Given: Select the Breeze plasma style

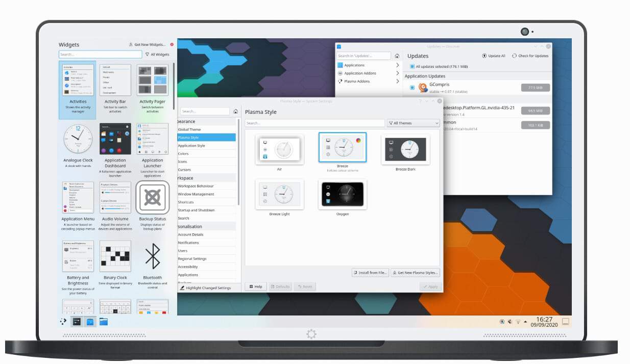Looking at the screenshot, I should pos(343,153).
